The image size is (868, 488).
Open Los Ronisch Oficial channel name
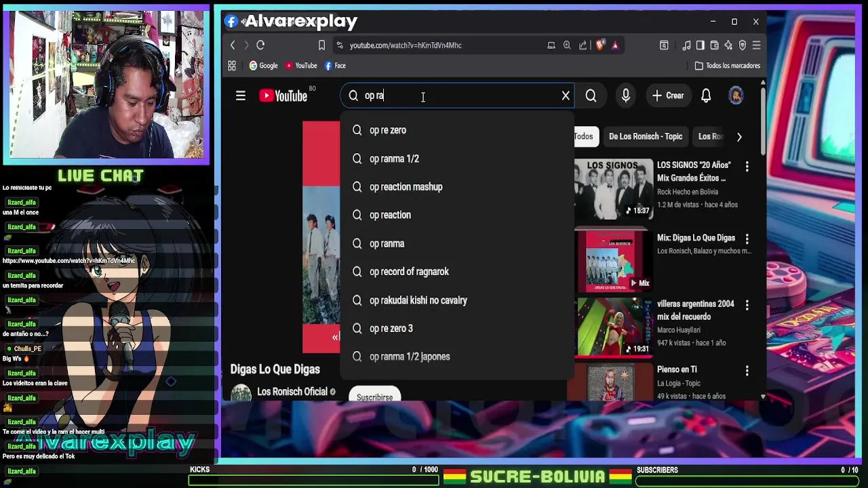[x=292, y=392]
